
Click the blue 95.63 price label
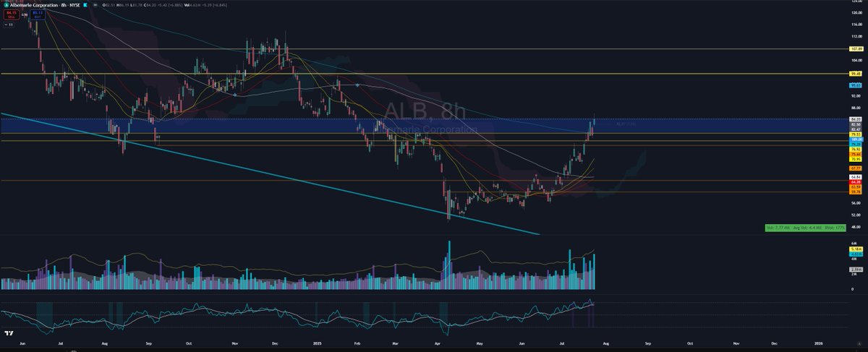point(856,85)
